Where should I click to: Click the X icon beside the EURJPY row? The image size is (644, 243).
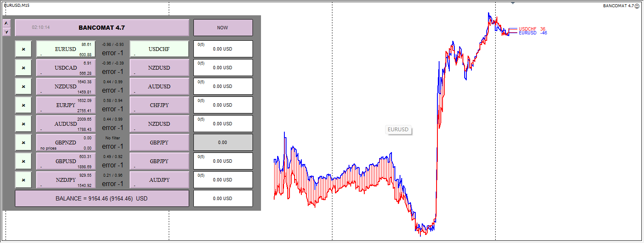(x=23, y=105)
